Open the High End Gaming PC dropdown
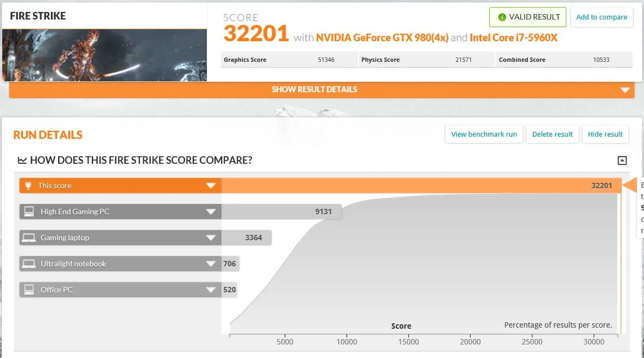The height and width of the screenshot is (358, 644). (x=211, y=212)
